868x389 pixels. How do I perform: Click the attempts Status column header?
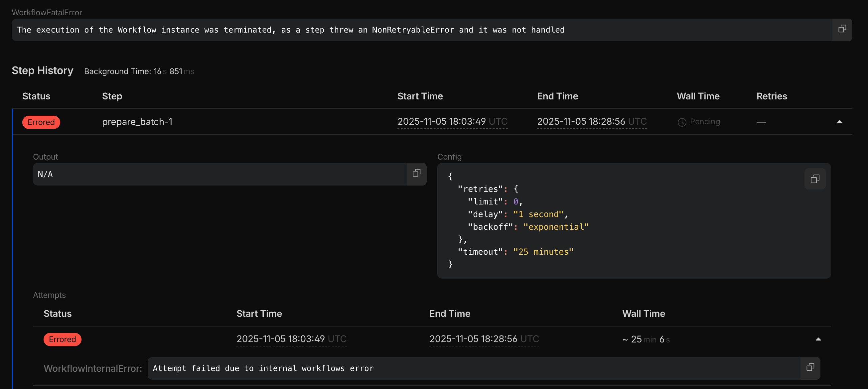[x=58, y=314]
